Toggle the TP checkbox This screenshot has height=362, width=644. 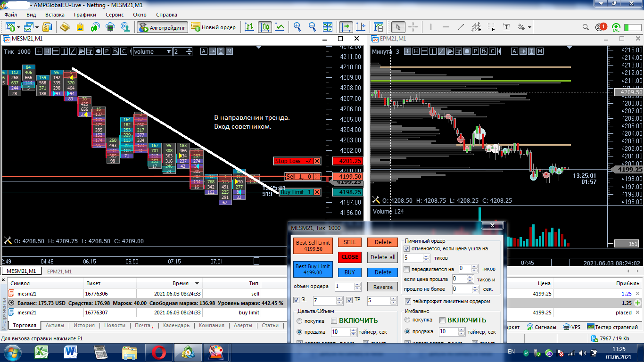tap(350, 300)
